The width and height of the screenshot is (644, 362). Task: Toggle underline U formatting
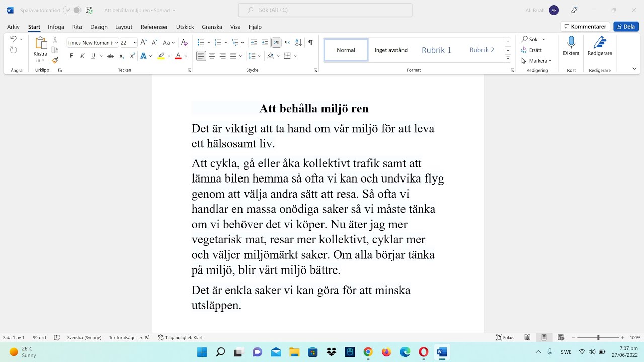pyautogui.click(x=93, y=56)
